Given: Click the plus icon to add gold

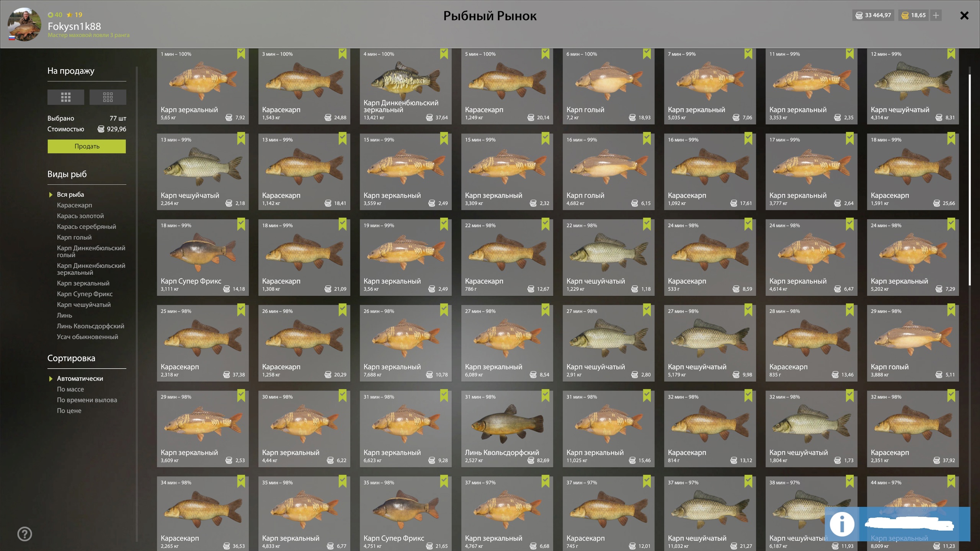Looking at the screenshot, I should [x=936, y=15].
